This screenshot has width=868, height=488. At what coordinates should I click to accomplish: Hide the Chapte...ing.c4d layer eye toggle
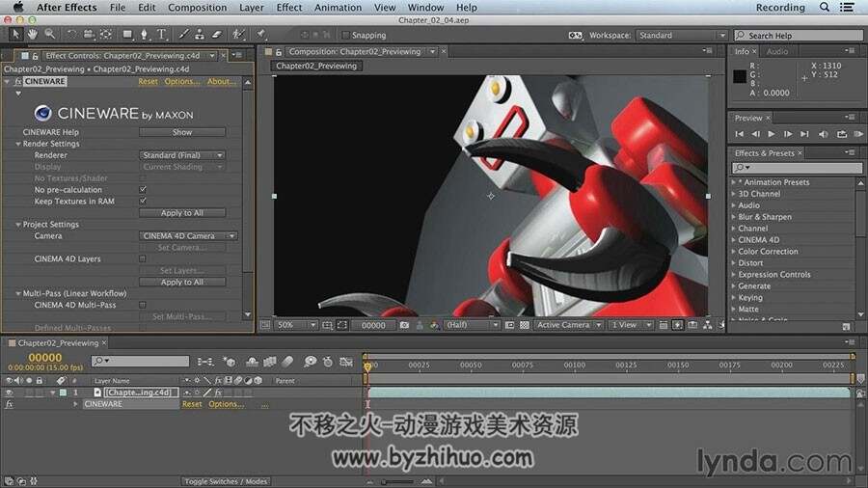click(x=9, y=393)
